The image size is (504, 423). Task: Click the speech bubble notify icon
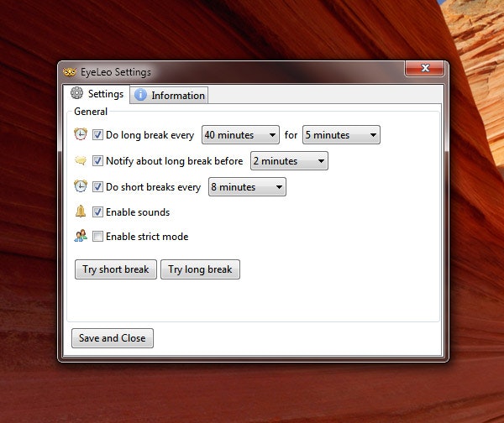(81, 160)
